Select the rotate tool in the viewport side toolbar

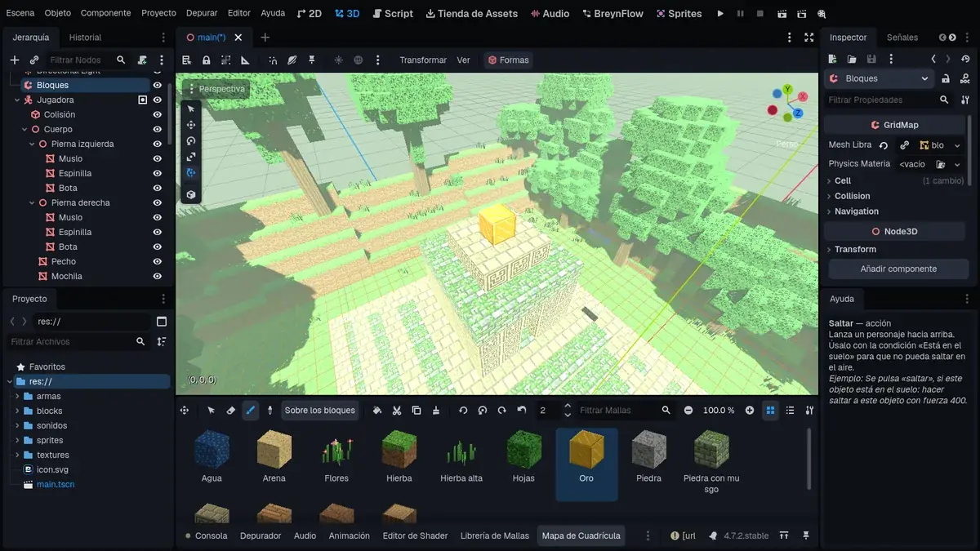click(191, 141)
